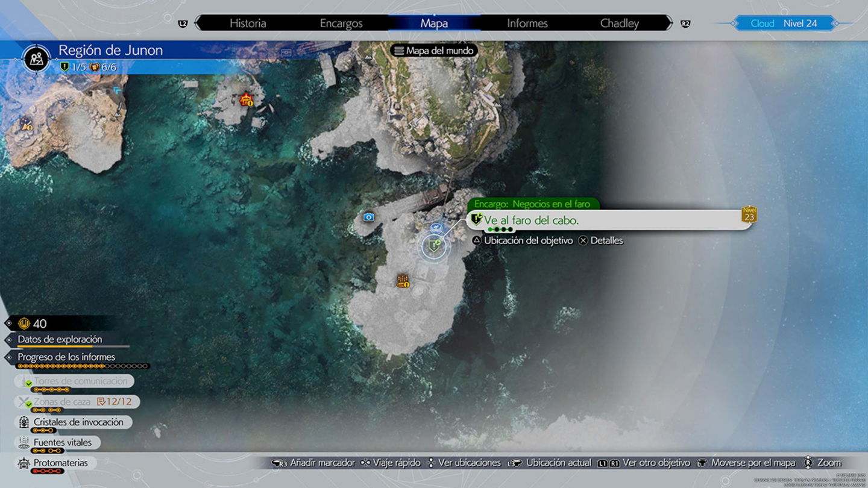Screen dimensions: 868x488
Task: Click the Datos de exploración progress bar
Action: (x=74, y=347)
